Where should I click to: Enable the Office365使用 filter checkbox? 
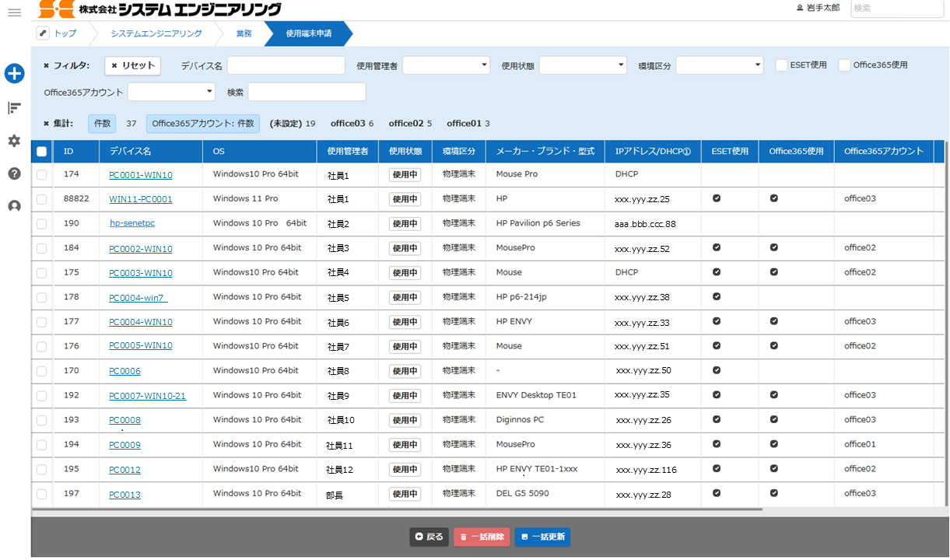click(844, 65)
